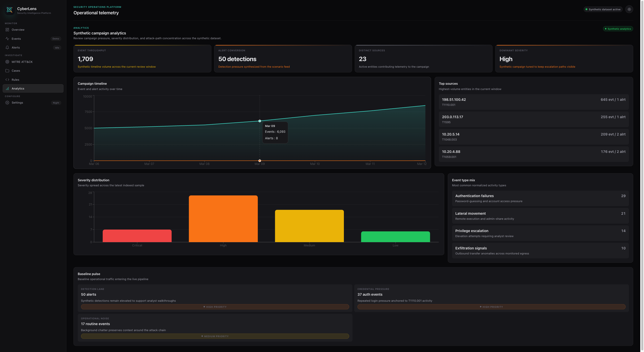Click the Demo badge next to Events
The image size is (644, 352).
(56, 39)
